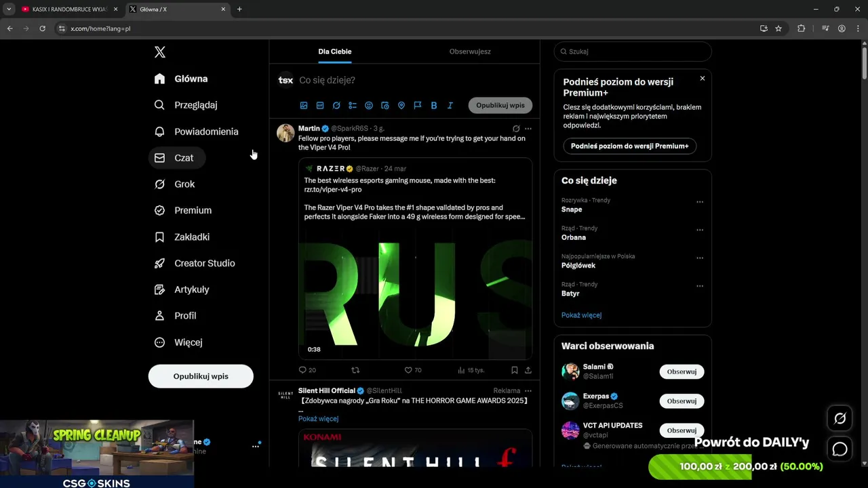Show more trends via Pokaż więcej
The image size is (868, 488).
pyautogui.click(x=581, y=315)
